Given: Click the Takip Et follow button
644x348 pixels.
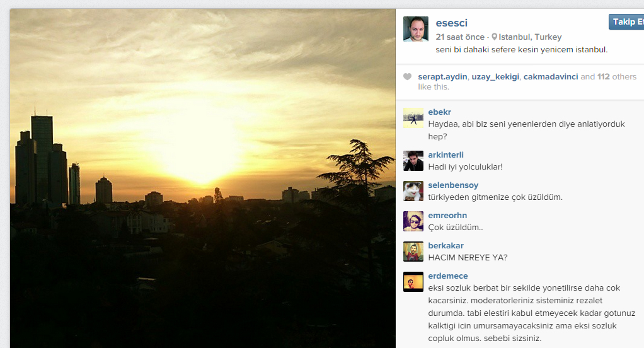Looking at the screenshot, I should tap(626, 22).
